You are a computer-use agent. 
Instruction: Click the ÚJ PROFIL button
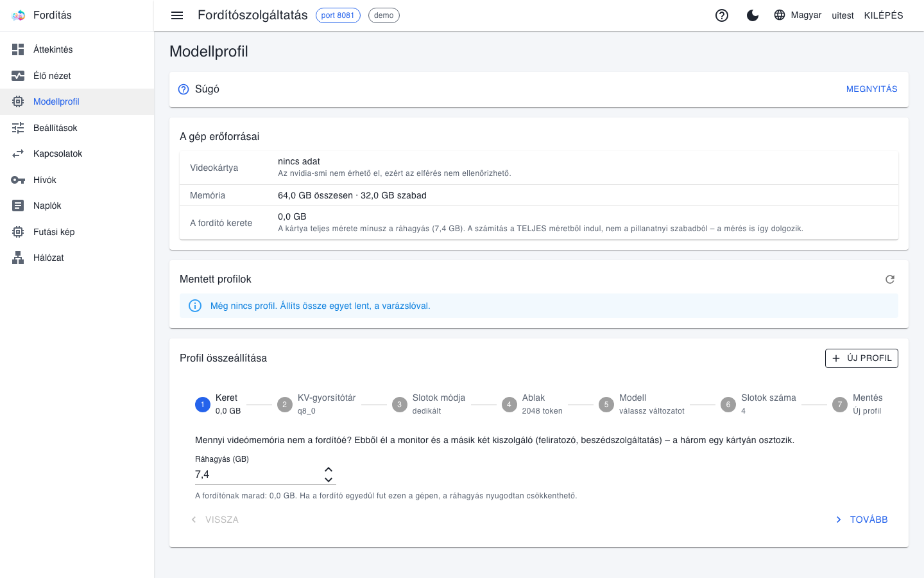pyautogui.click(x=861, y=358)
